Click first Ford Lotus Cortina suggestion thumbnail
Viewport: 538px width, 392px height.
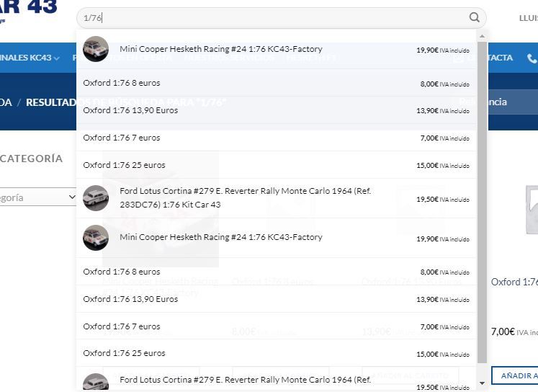coord(96,198)
